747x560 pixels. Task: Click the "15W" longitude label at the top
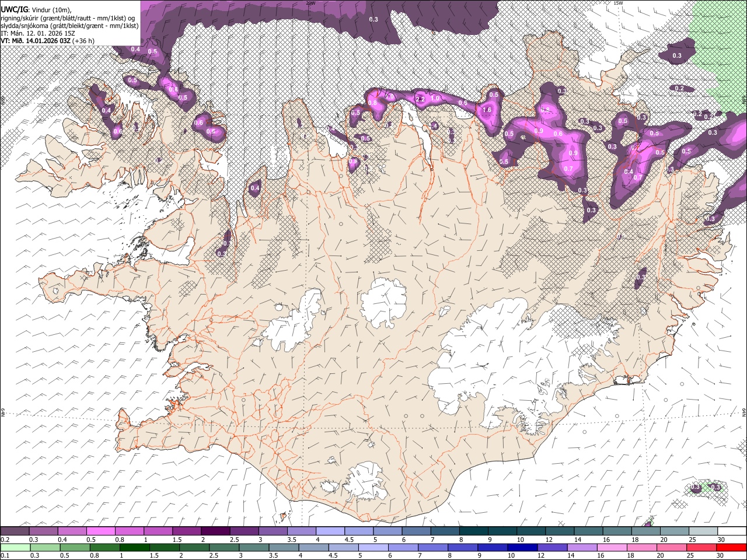pyautogui.click(x=619, y=3)
